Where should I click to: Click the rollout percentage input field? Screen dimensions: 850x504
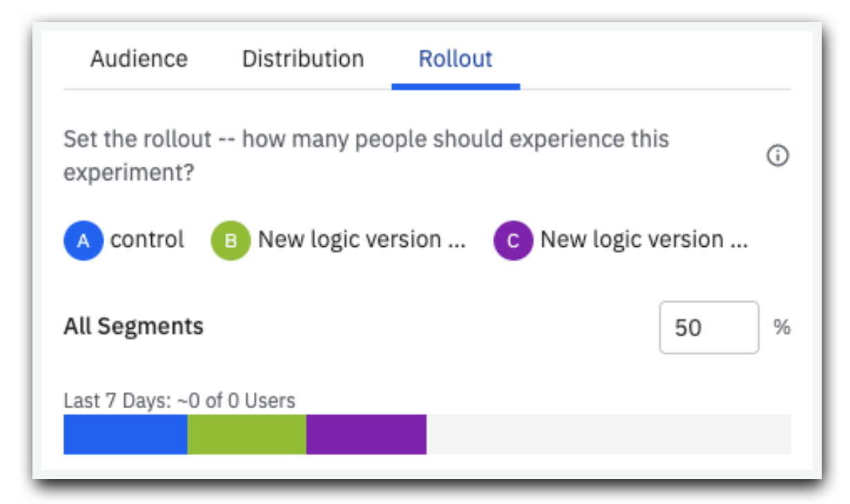click(x=709, y=327)
